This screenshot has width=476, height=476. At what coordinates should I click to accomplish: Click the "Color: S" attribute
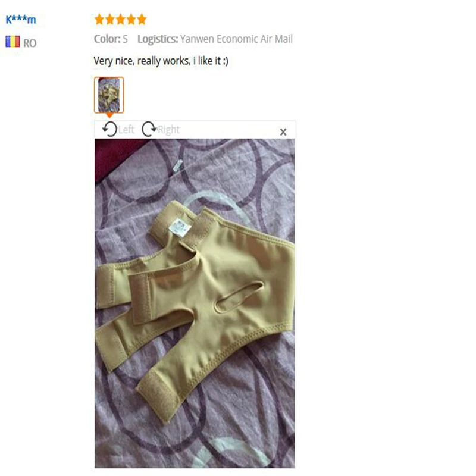[111, 39]
